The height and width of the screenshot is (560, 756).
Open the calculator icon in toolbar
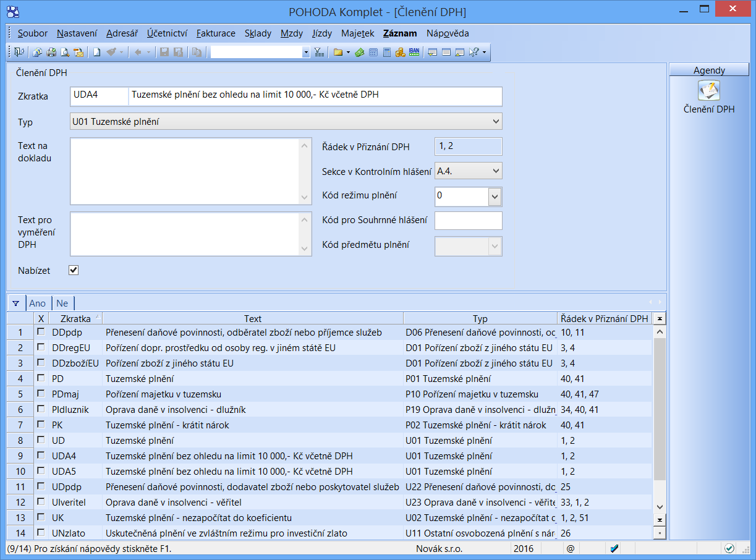coord(387,53)
